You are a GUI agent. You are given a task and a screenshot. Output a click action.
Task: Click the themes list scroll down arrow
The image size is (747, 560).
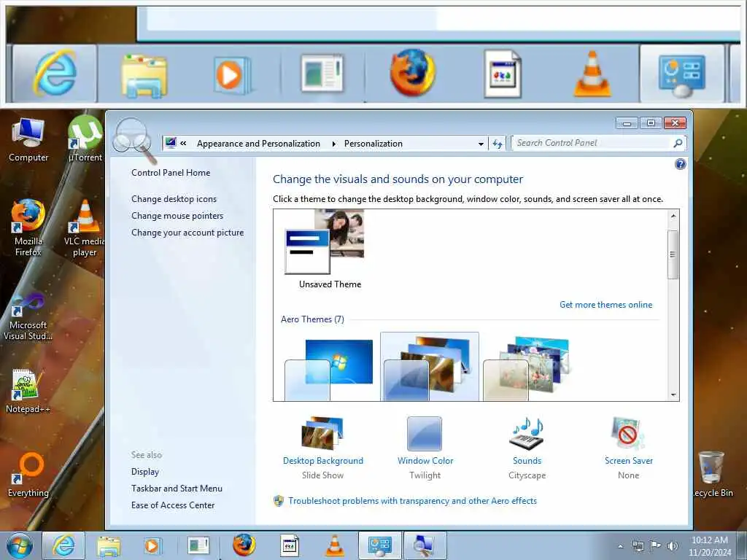pos(673,394)
